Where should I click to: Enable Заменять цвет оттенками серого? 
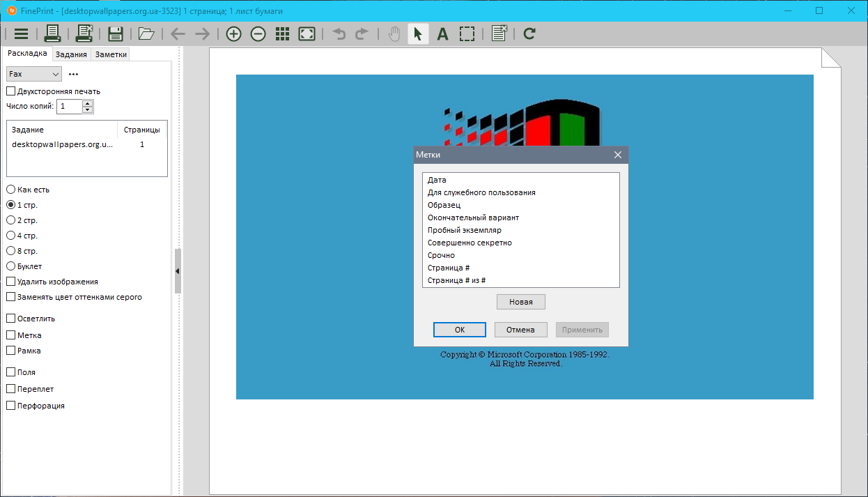[75, 297]
